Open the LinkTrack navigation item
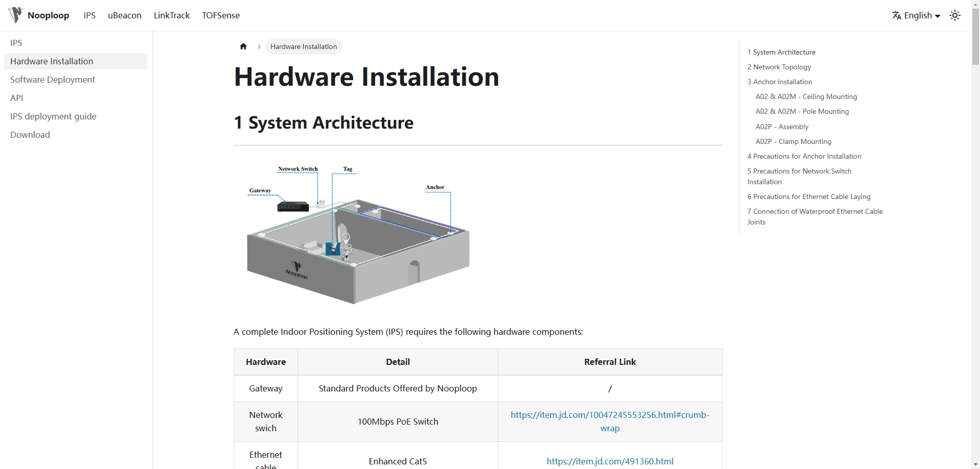The width and height of the screenshot is (980, 469). (171, 15)
